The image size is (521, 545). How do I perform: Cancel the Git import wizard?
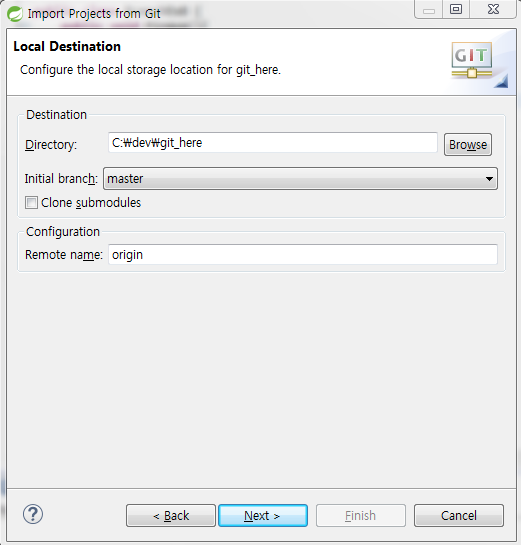[x=459, y=515]
